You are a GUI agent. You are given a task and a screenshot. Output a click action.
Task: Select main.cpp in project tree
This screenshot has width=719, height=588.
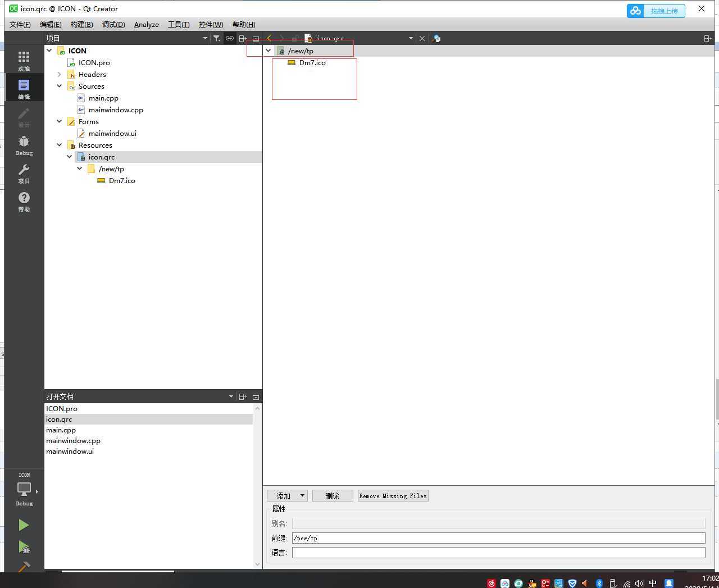(103, 98)
